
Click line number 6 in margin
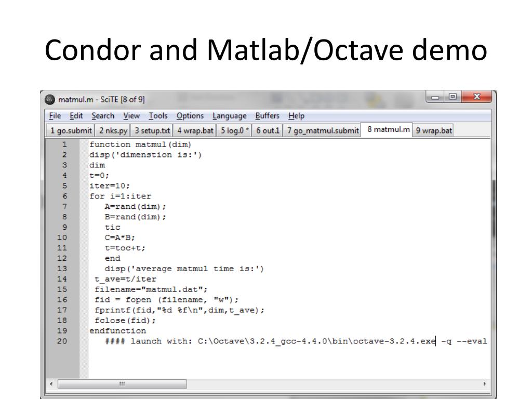coord(64,196)
